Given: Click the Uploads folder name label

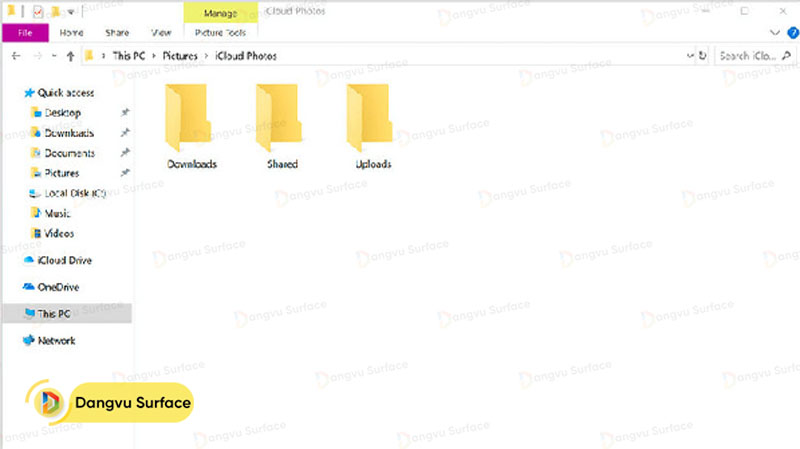Looking at the screenshot, I should click(x=373, y=164).
